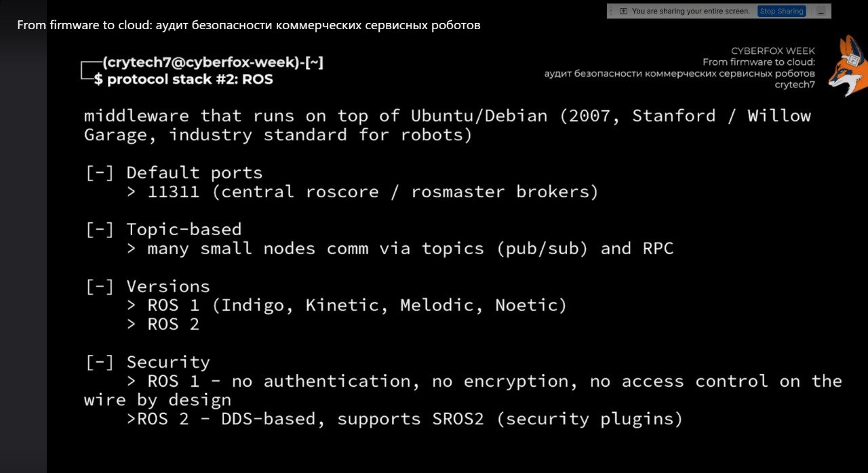Click the crytech7 label under the header

click(795, 85)
